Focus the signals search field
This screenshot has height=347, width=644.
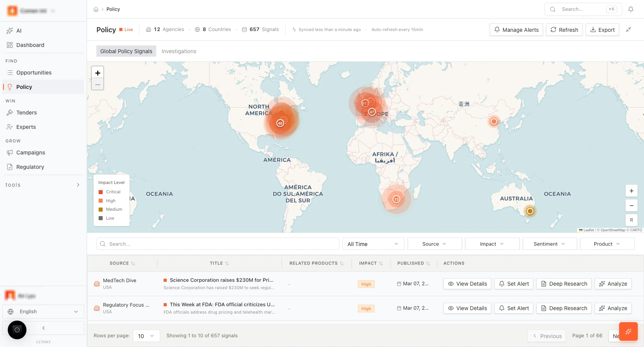pos(218,244)
